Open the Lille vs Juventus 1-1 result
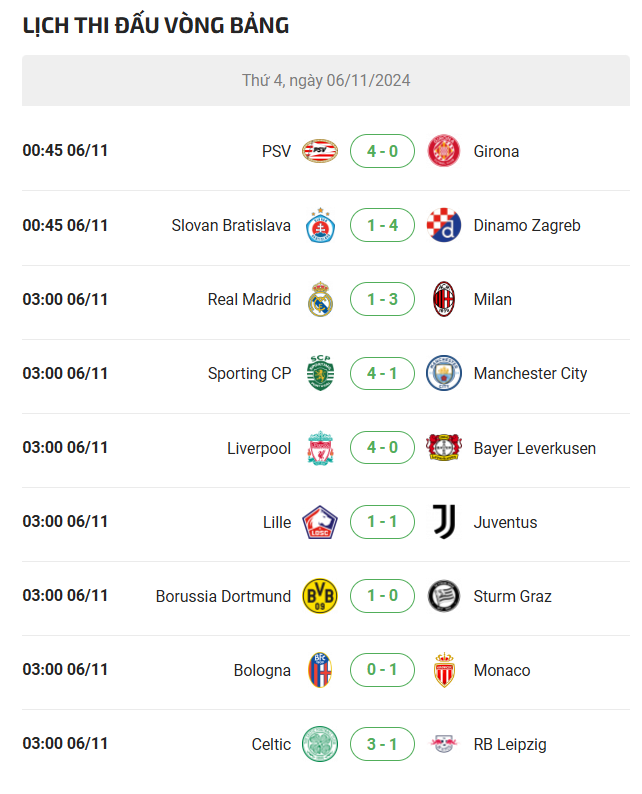Screen dimensions: 642x794 (x=382, y=522)
